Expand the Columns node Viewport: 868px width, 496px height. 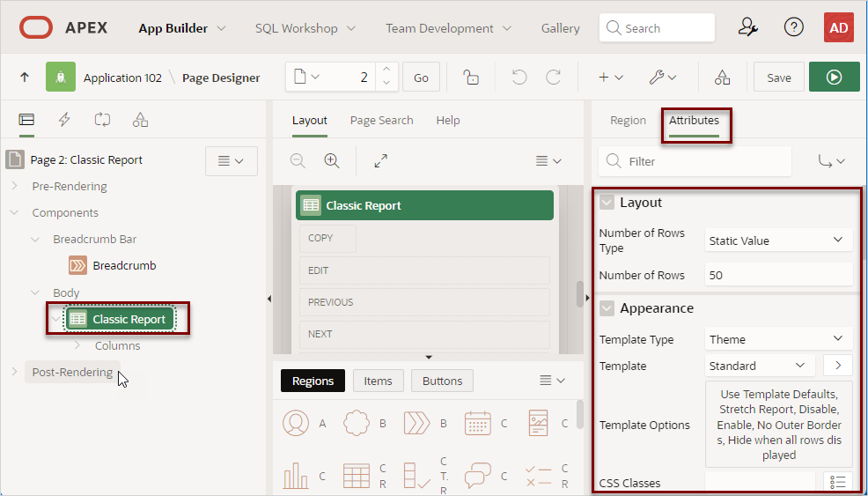[x=77, y=345]
